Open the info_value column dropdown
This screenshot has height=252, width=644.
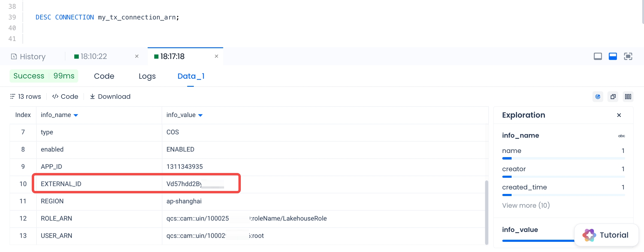(x=200, y=115)
